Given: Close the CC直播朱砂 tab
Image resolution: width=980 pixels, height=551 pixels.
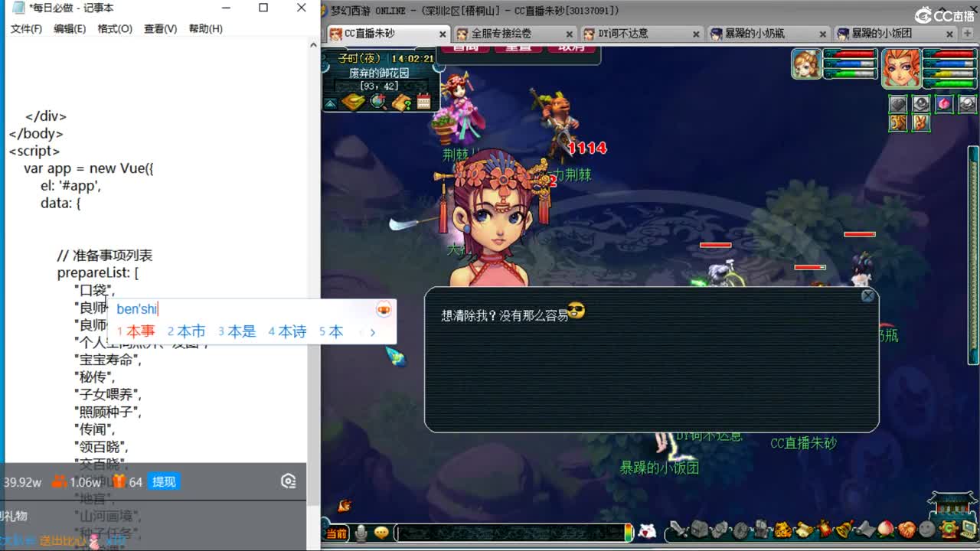Looking at the screenshot, I should click(x=442, y=34).
